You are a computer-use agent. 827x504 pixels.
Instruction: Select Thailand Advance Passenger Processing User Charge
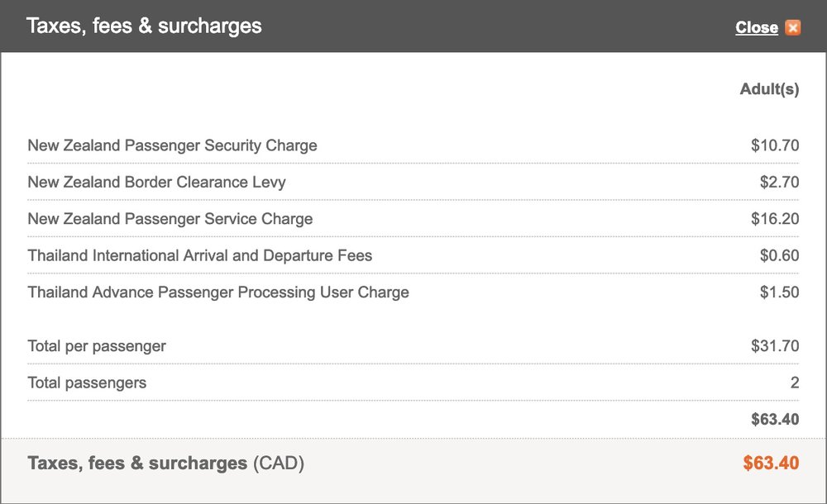click(218, 292)
